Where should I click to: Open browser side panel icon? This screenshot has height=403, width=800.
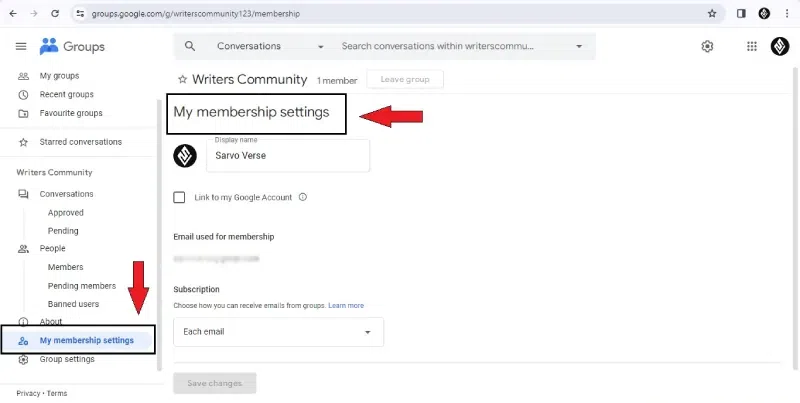(x=741, y=14)
